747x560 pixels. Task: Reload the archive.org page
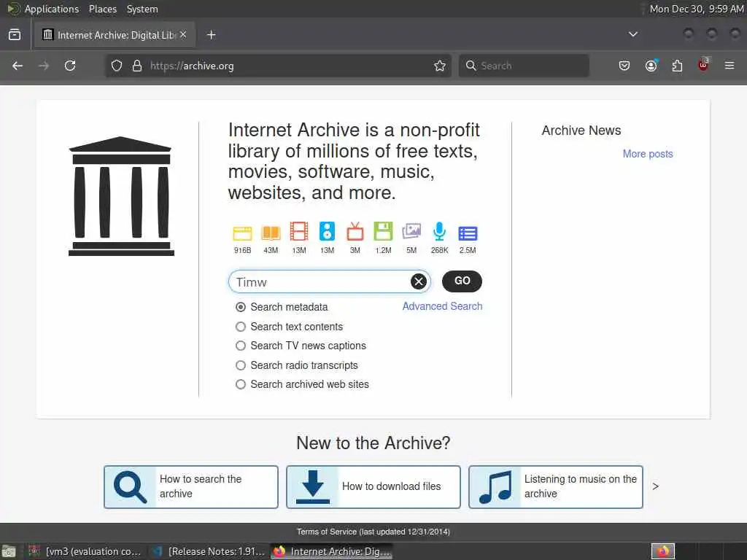[70, 66]
